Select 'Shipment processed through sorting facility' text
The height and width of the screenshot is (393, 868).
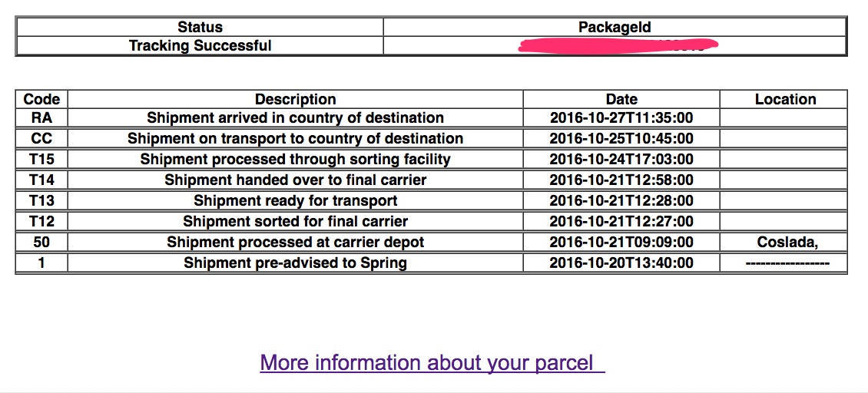(x=295, y=160)
